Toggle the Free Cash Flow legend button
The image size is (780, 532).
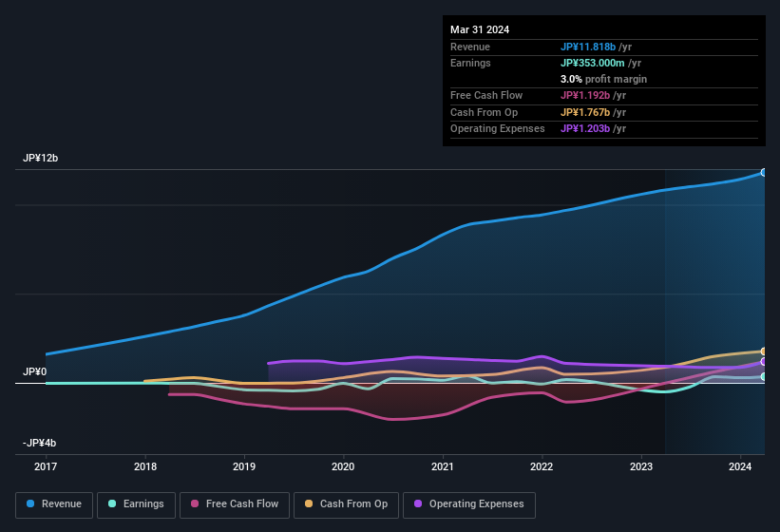[235, 504]
